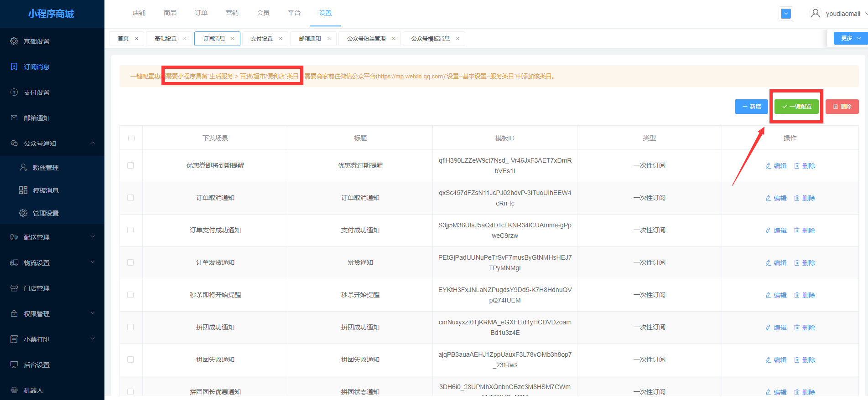The width and height of the screenshot is (868, 400).
Task: Click the red 删除 button above table
Action: pyautogui.click(x=842, y=107)
